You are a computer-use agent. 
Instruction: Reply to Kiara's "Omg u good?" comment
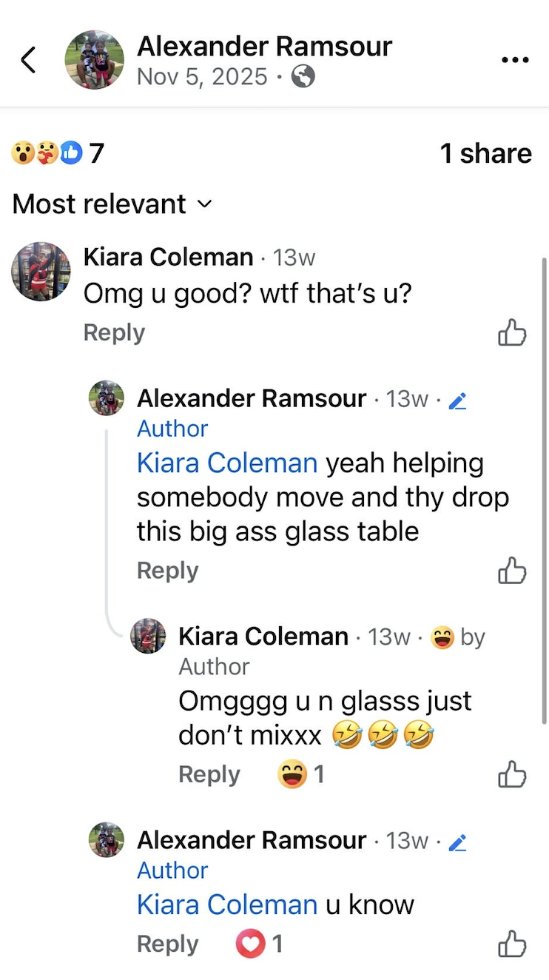tap(114, 333)
